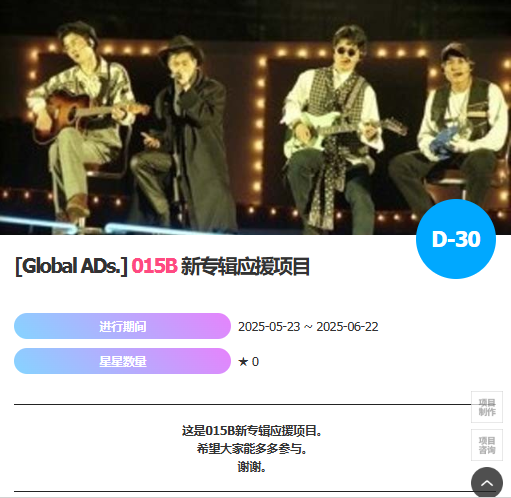Select the 星星数量 gradient label
Screen dimensions: 511x498
pyautogui.click(x=122, y=361)
